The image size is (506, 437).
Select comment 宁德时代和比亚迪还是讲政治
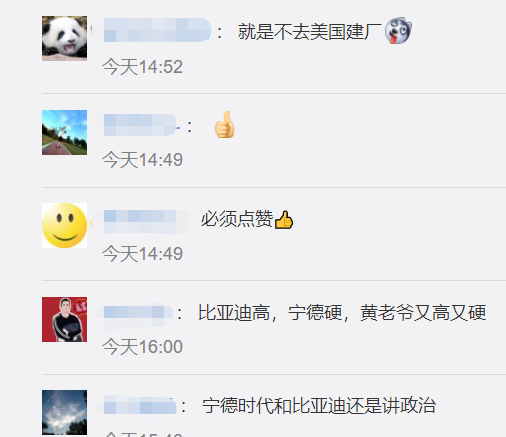[319, 406]
